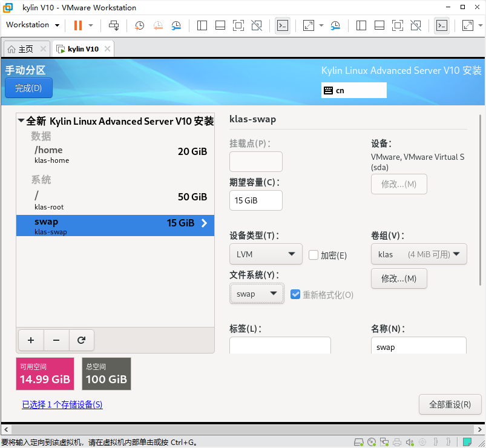Click the CD/DVD drive status icon

coord(372,442)
